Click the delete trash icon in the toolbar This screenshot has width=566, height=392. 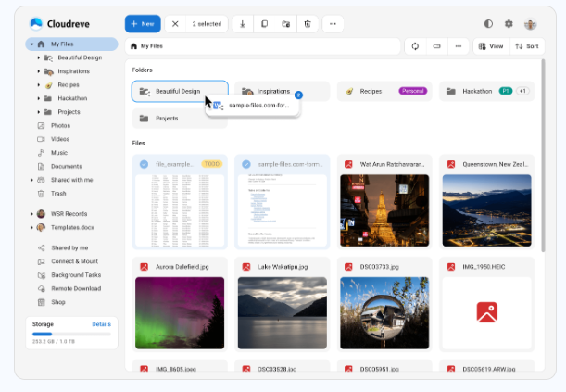pos(308,24)
